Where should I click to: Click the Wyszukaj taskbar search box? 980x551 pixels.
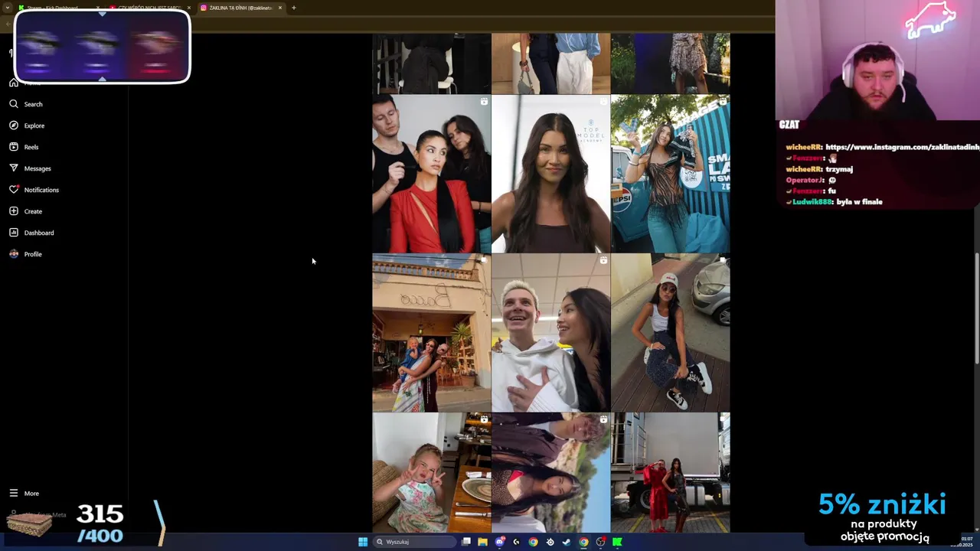click(x=414, y=542)
